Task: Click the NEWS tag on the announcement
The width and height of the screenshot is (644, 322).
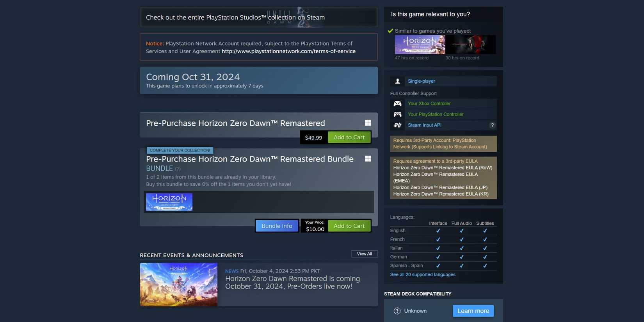Action: [232, 271]
